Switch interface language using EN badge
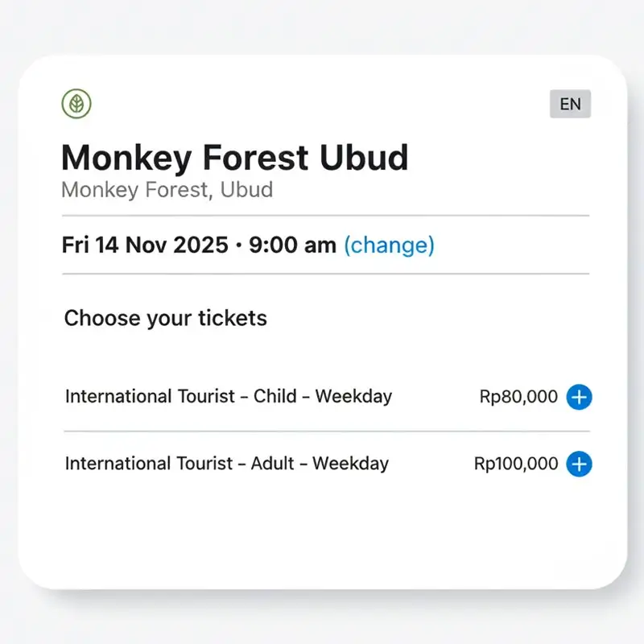The image size is (644, 644). pos(570,104)
